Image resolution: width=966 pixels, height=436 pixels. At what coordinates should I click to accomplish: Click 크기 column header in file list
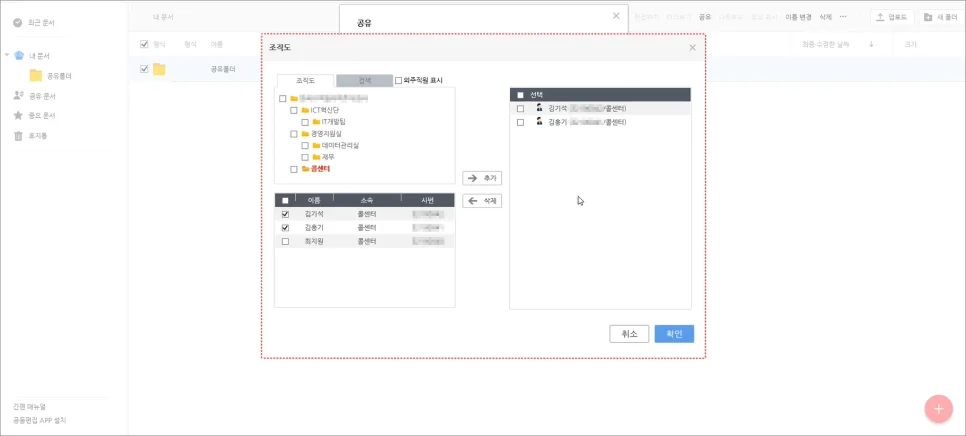tap(910, 44)
